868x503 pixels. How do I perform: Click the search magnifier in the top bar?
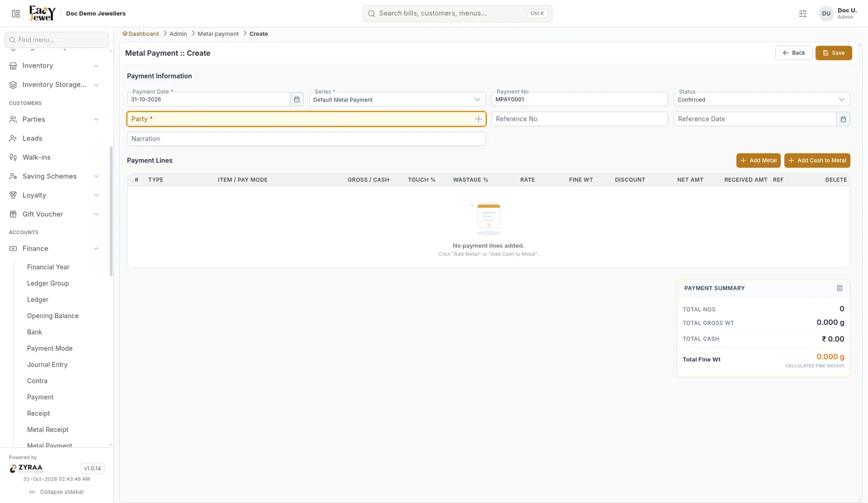pyautogui.click(x=372, y=14)
